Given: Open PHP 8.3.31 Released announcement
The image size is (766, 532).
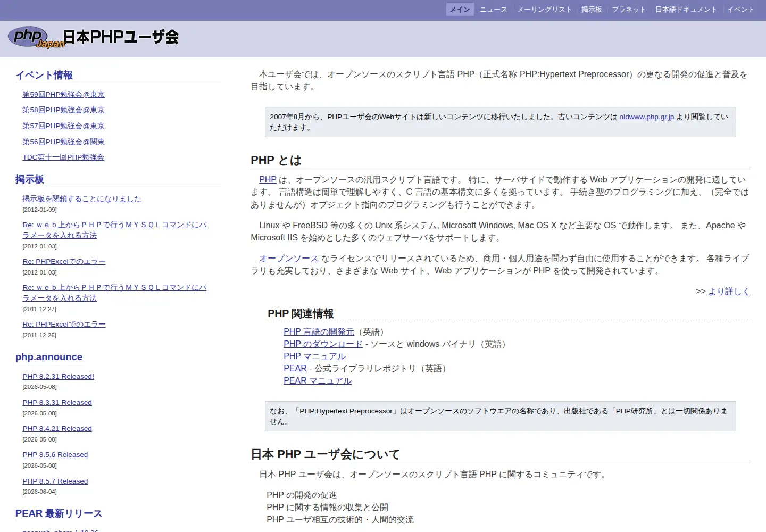Looking at the screenshot, I should pyautogui.click(x=57, y=402).
